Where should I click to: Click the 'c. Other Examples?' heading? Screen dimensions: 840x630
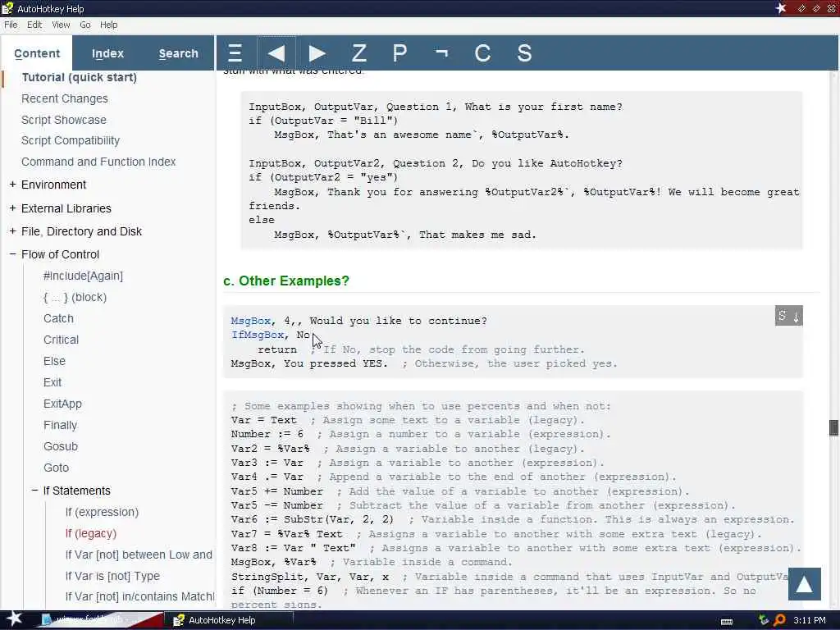[x=286, y=281]
